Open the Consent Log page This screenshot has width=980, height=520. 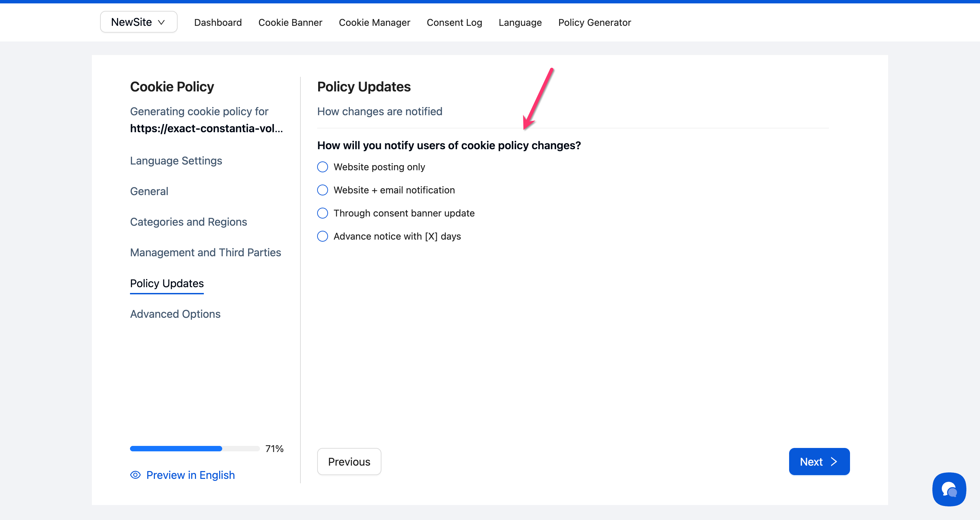(454, 22)
